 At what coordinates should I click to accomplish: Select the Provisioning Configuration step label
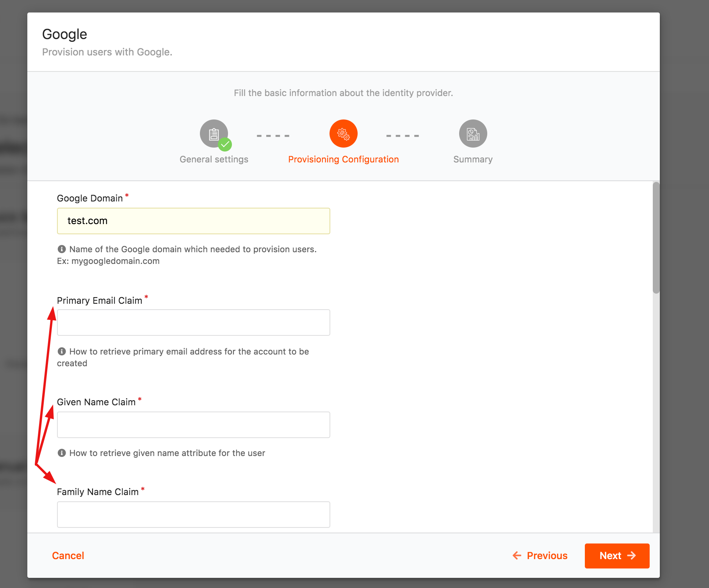344,159
